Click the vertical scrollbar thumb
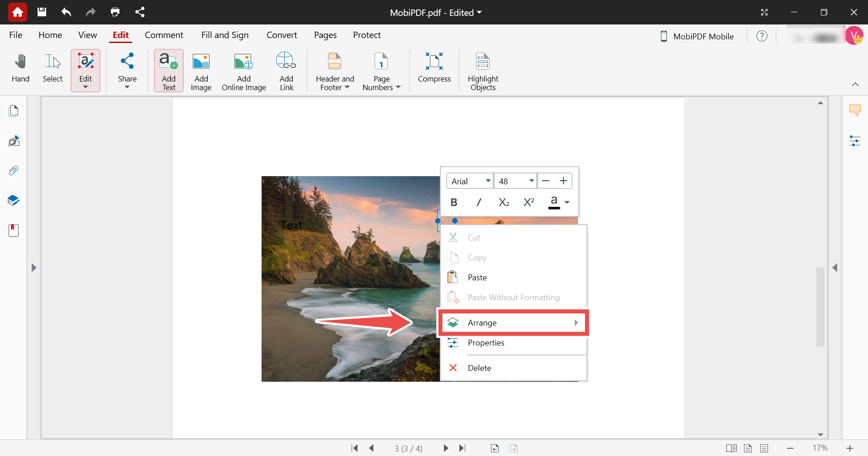 (x=820, y=307)
